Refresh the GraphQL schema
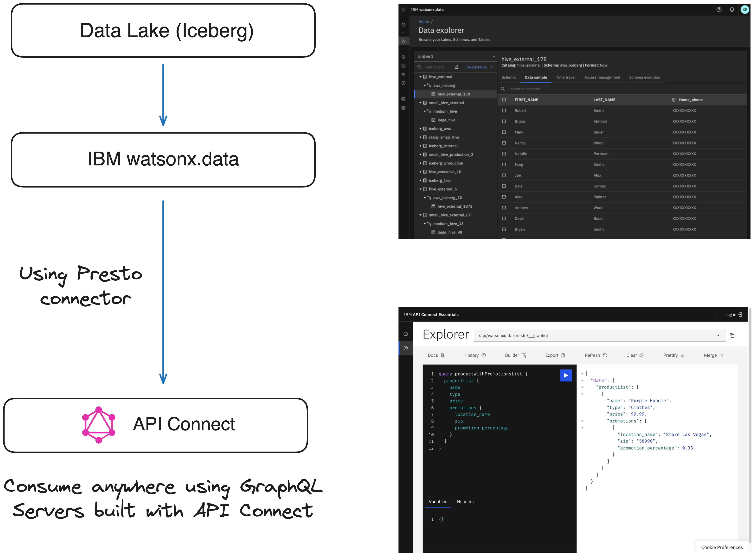Screen dimensions: 756x557 [596, 355]
